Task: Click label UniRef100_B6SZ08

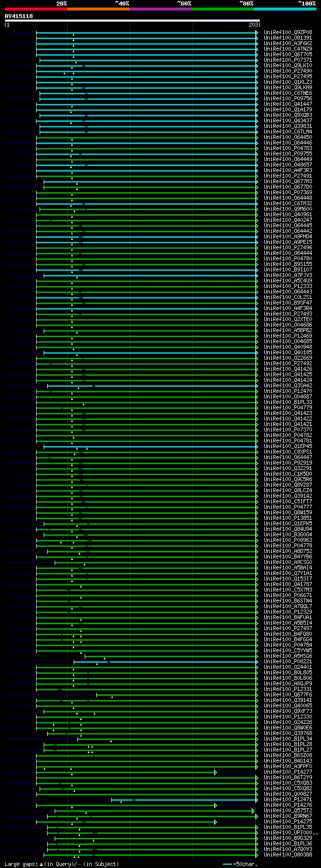Action: (x=288, y=755)
